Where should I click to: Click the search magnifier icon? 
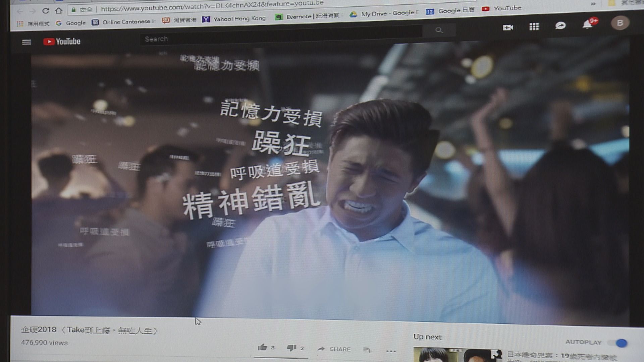coord(439,30)
